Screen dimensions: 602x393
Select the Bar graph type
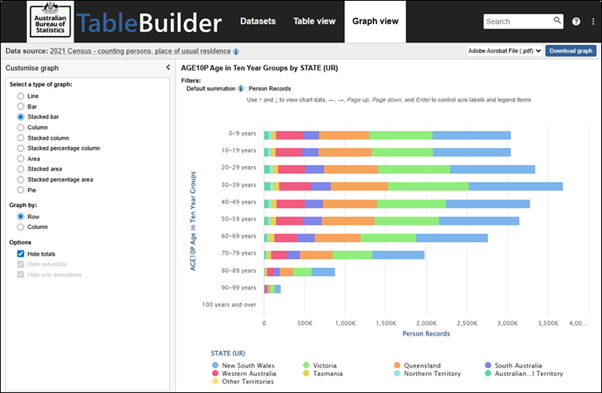coord(21,106)
